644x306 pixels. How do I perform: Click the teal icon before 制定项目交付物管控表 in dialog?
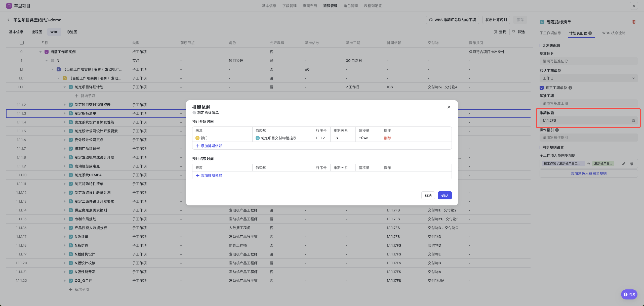click(x=257, y=138)
